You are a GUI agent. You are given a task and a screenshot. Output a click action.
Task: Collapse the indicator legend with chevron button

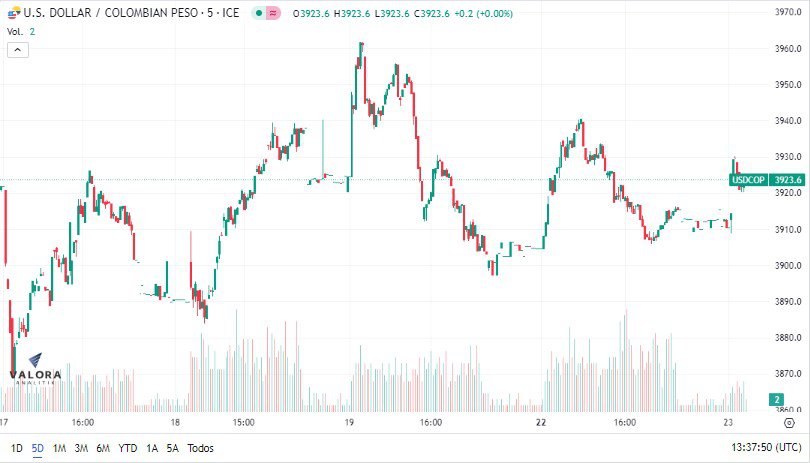pyautogui.click(x=18, y=50)
